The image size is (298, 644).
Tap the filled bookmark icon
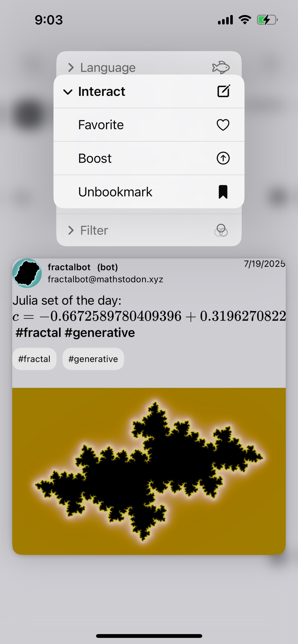point(223,192)
